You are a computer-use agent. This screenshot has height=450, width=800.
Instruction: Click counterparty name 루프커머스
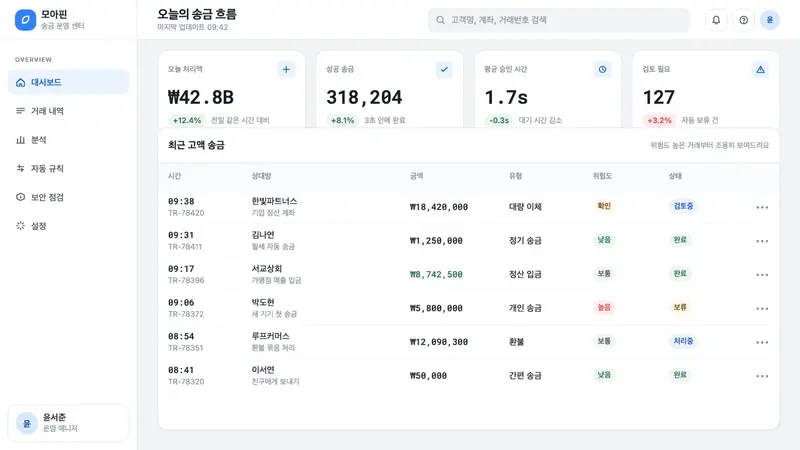point(270,336)
